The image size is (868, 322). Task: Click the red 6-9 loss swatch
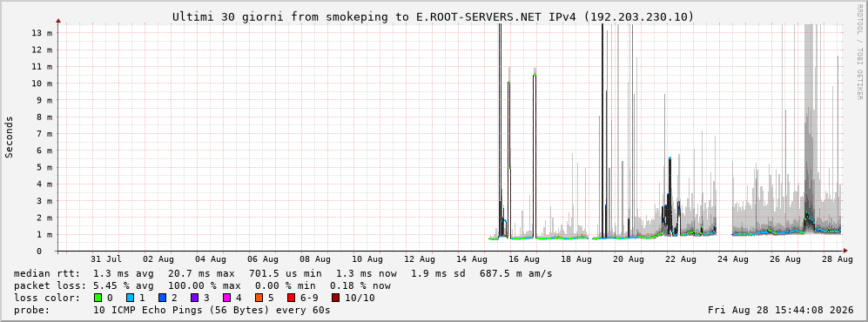291,298
